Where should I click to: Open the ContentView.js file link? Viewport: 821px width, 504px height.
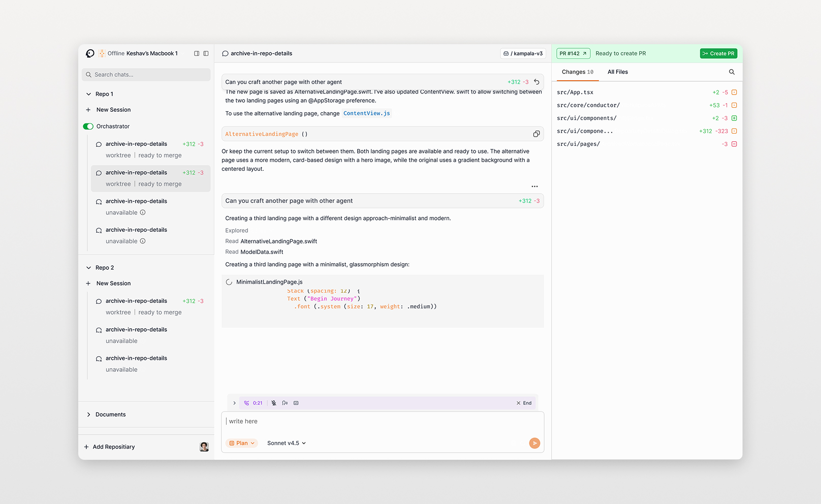[367, 113]
